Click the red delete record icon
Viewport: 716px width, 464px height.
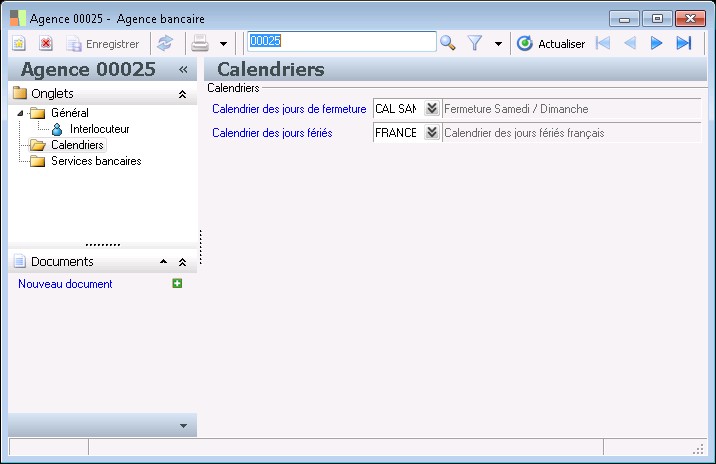point(46,43)
